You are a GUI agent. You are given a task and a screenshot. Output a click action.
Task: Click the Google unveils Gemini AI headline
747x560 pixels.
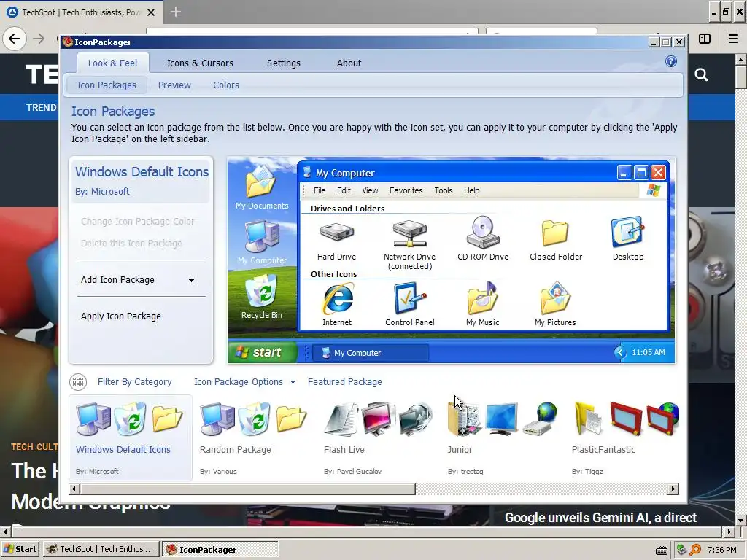point(600,518)
